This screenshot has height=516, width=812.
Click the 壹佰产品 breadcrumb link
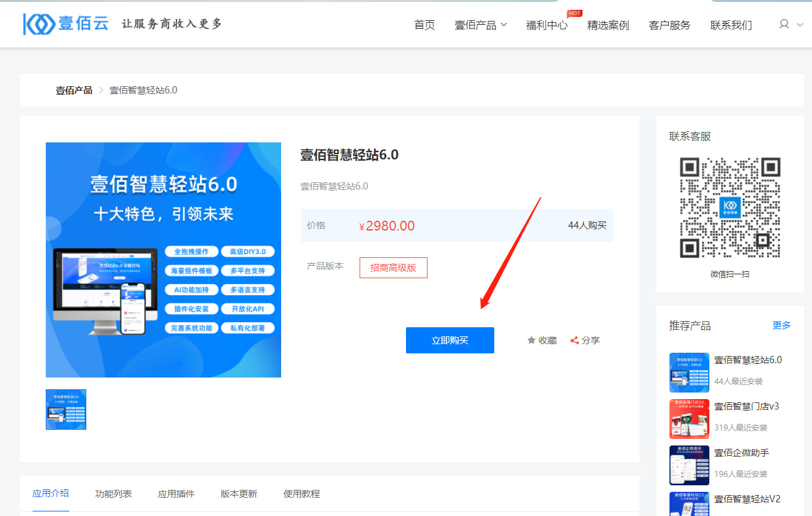point(74,90)
